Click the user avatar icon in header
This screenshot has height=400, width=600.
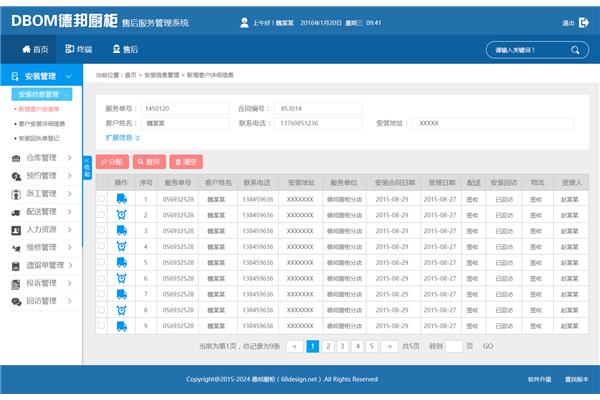pos(244,23)
